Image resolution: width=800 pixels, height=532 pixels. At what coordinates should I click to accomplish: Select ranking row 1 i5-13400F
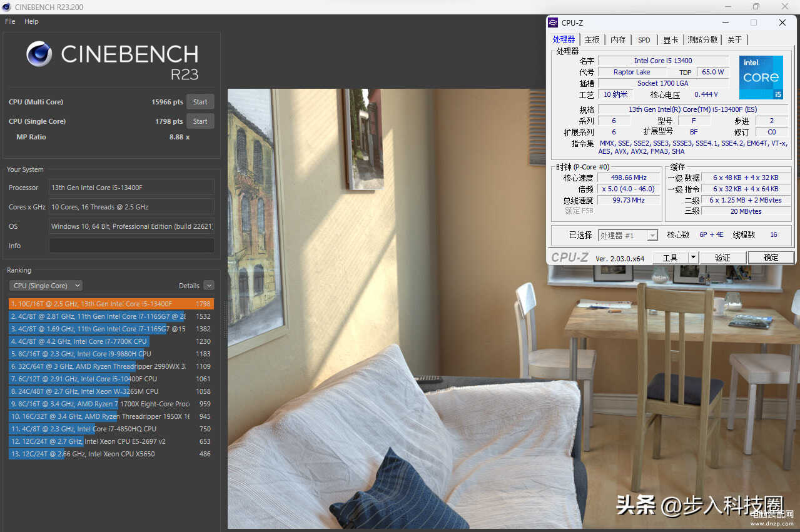click(x=111, y=304)
